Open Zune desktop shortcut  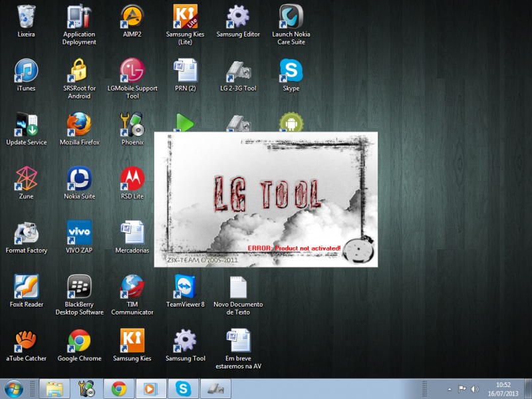coord(26,183)
